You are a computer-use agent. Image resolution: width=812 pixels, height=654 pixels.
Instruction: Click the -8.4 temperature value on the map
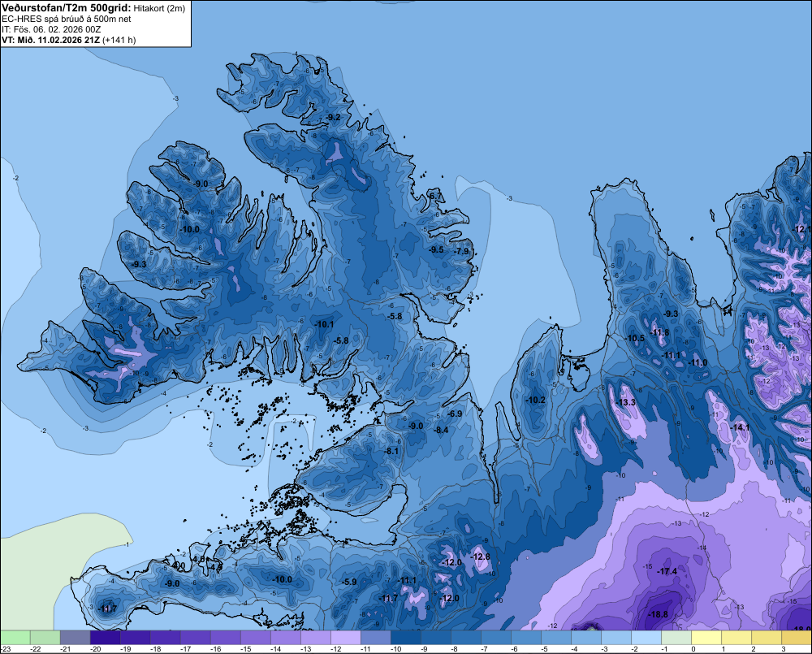pyautogui.click(x=441, y=430)
